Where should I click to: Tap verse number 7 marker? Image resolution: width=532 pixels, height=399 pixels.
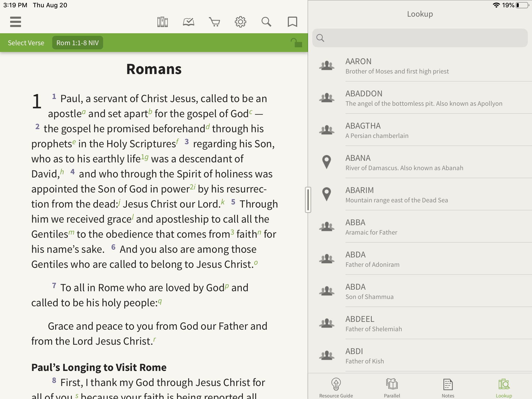point(54,285)
